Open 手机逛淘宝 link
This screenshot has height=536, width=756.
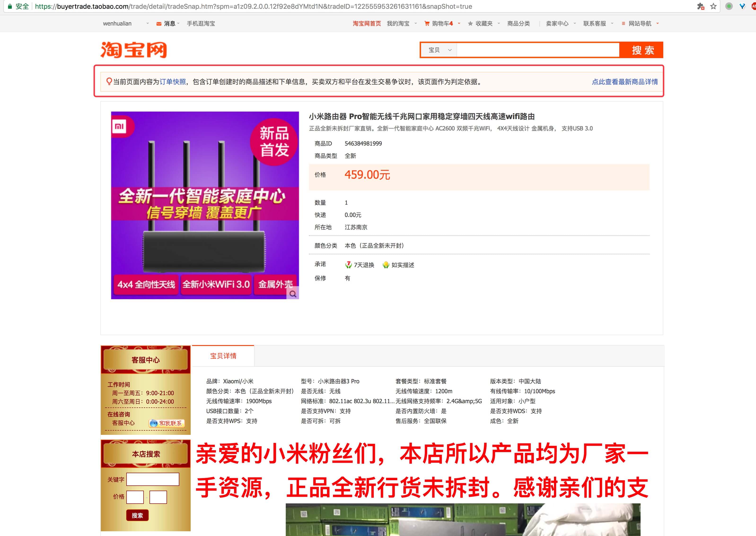click(201, 23)
